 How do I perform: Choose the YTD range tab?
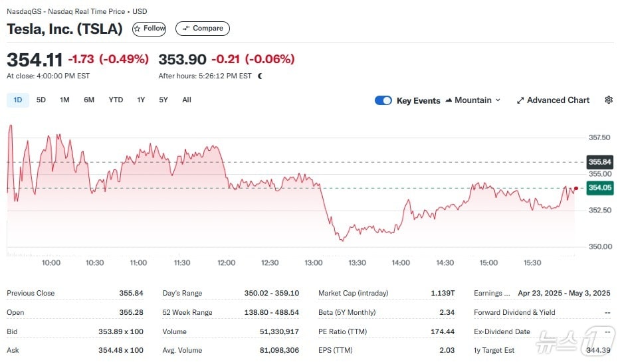(x=116, y=100)
